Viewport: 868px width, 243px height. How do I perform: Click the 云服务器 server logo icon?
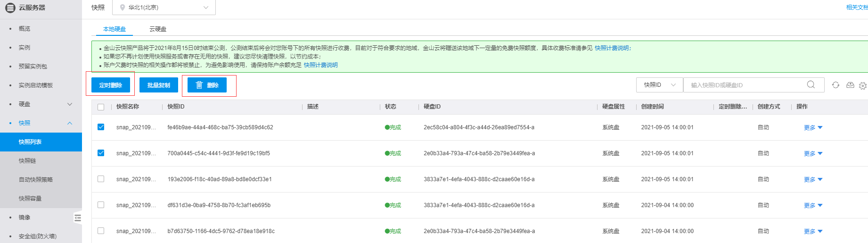click(10, 8)
